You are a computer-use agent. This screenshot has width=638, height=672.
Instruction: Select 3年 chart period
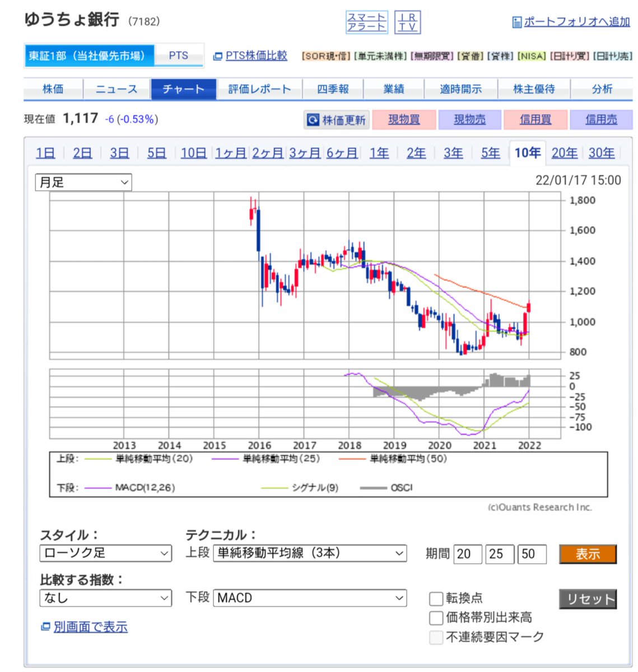pyautogui.click(x=453, y=153)
